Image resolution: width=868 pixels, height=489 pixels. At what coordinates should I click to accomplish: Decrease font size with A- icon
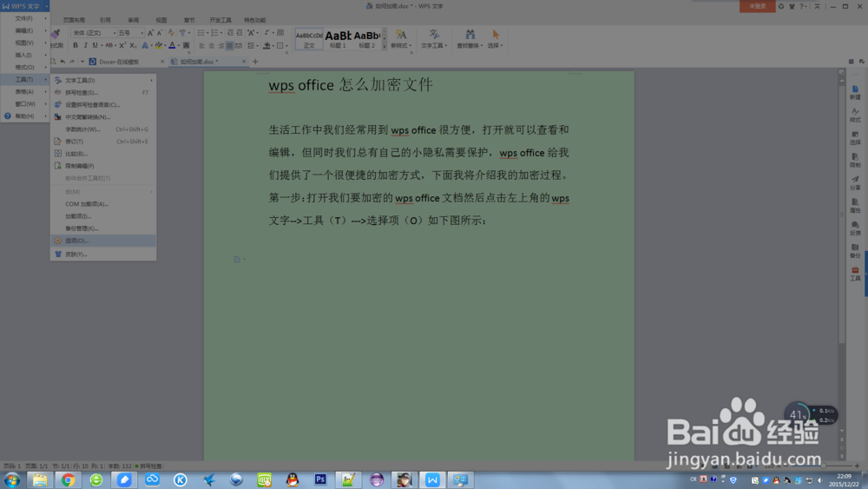160,33
